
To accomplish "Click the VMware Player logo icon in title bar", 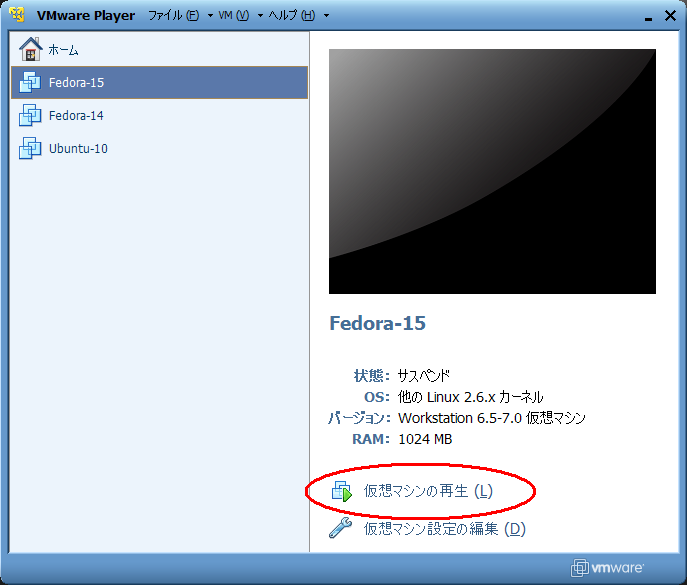I will (18, 14).
